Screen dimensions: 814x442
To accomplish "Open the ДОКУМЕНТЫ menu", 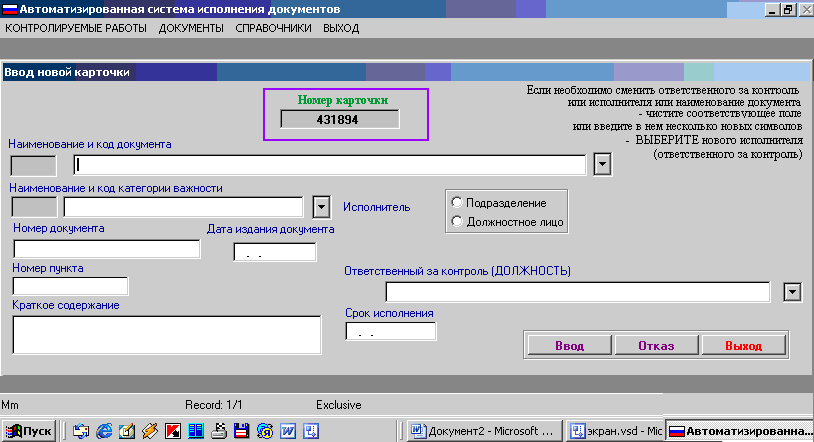I will tap(191, 28).
